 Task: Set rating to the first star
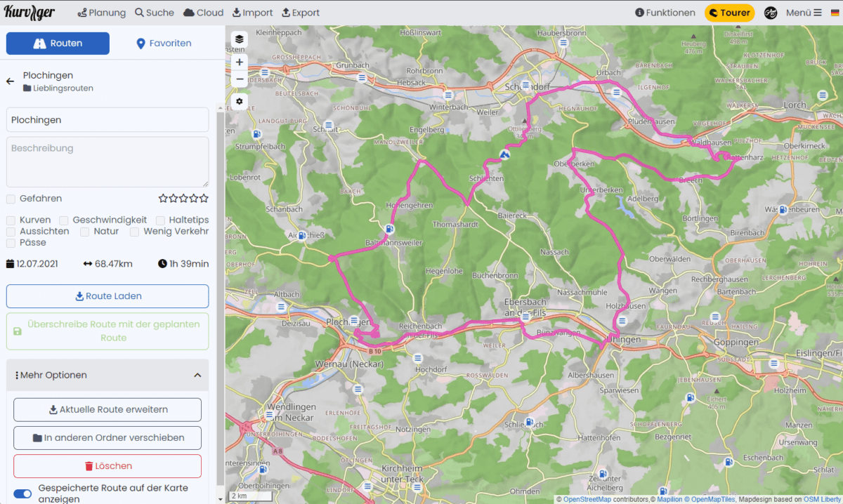163,199
